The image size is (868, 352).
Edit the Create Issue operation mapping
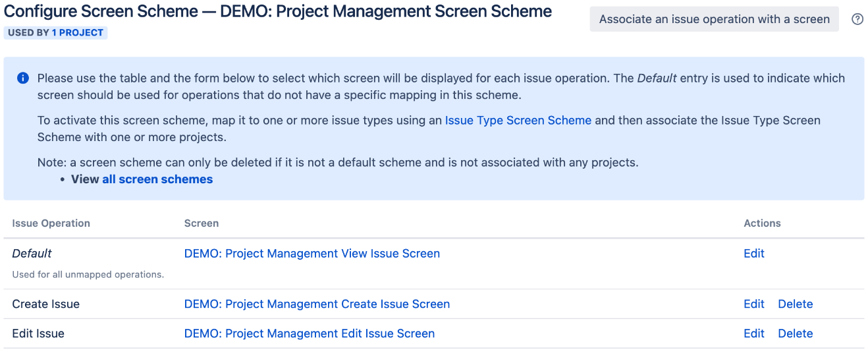click(754, 304)
